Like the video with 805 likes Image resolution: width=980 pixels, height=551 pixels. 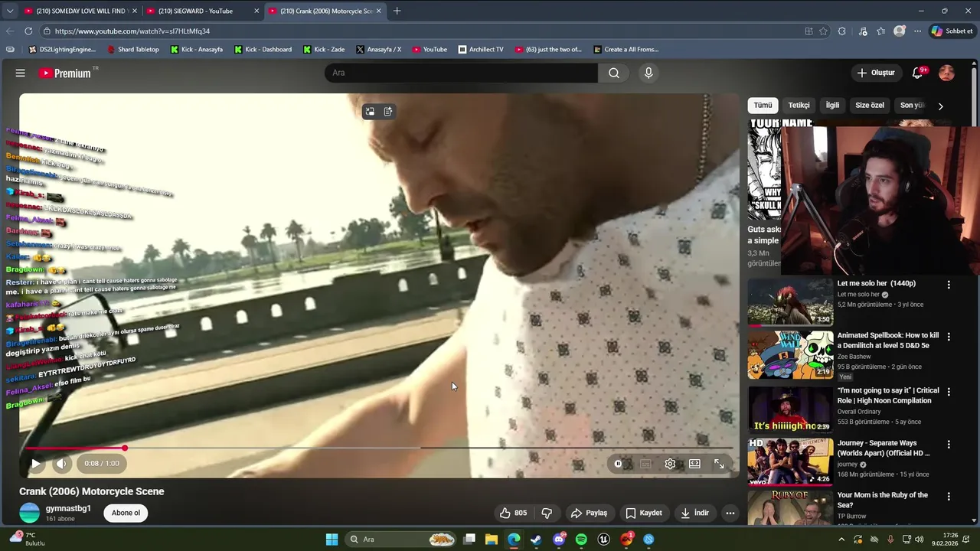point(513,513)
